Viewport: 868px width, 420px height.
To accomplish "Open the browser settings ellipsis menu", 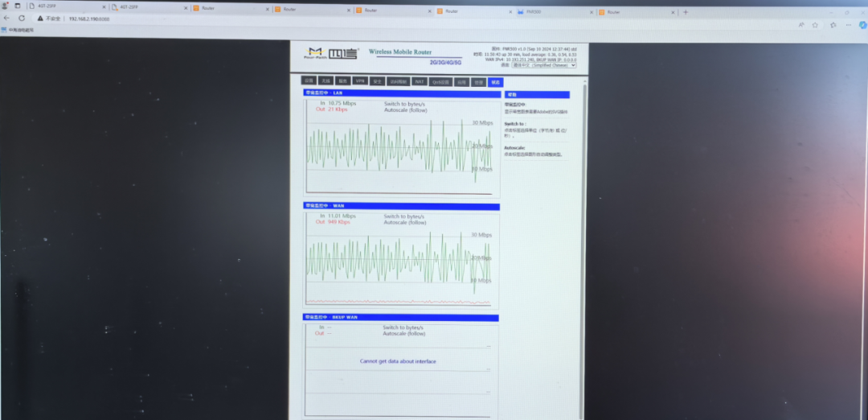I will click(850, 26).
